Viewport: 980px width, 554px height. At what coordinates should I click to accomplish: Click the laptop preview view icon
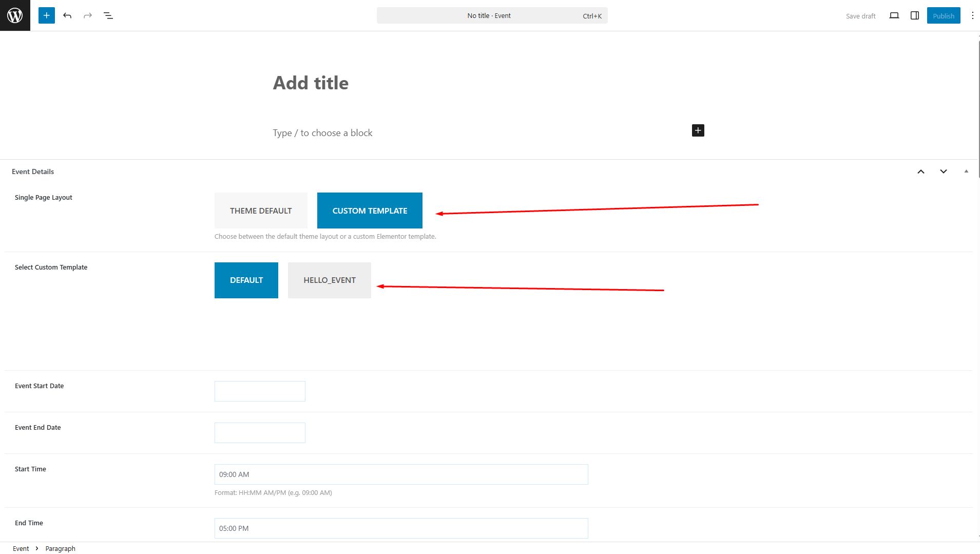pos(894,15)
